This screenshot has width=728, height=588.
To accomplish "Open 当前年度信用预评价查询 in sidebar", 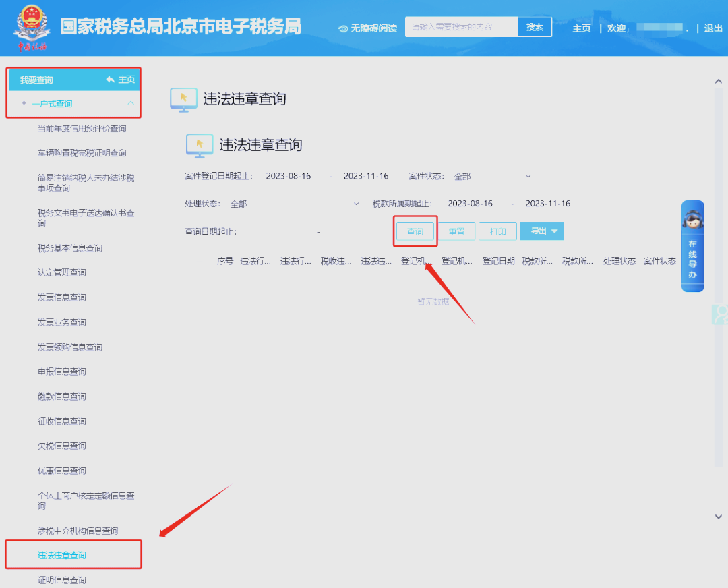I will (x=82, y=129).
